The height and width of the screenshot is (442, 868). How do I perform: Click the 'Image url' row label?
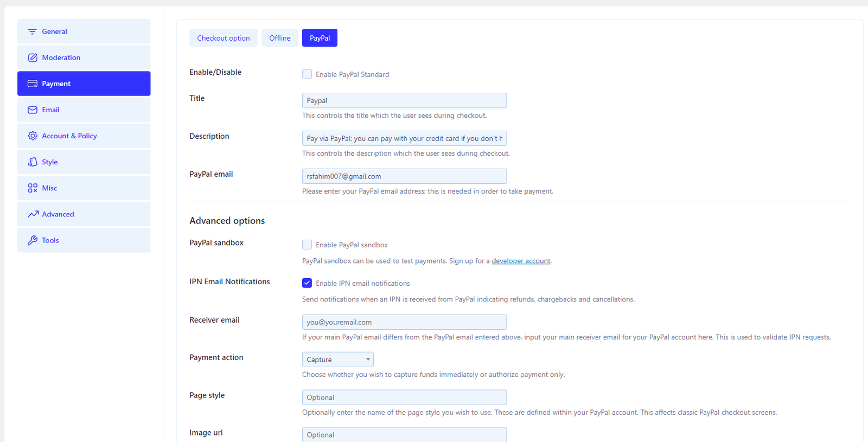(x=206, y=433)
